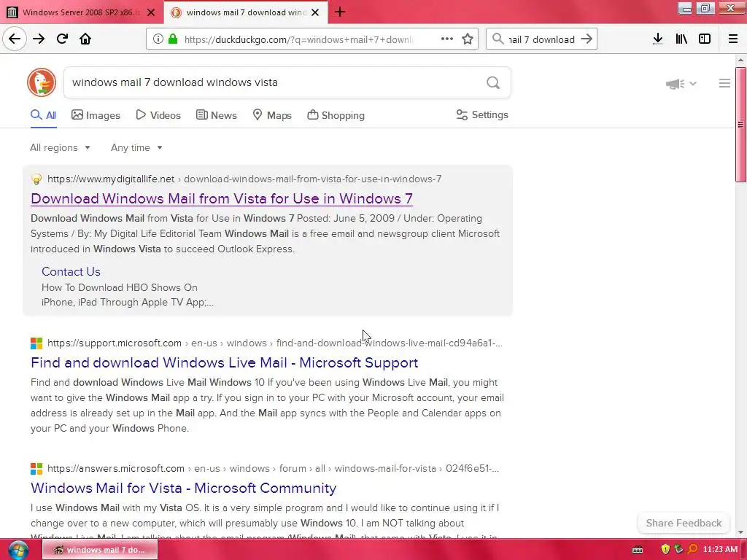Open Windows Mail for Vista Microsoft Community
Viewport: 747px width, 560px height.
click(x=183, y=488)
